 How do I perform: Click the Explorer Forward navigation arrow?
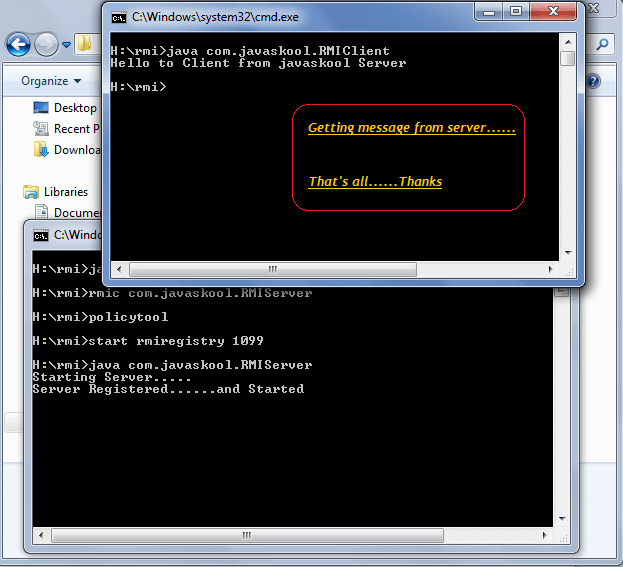coord(46,45)
